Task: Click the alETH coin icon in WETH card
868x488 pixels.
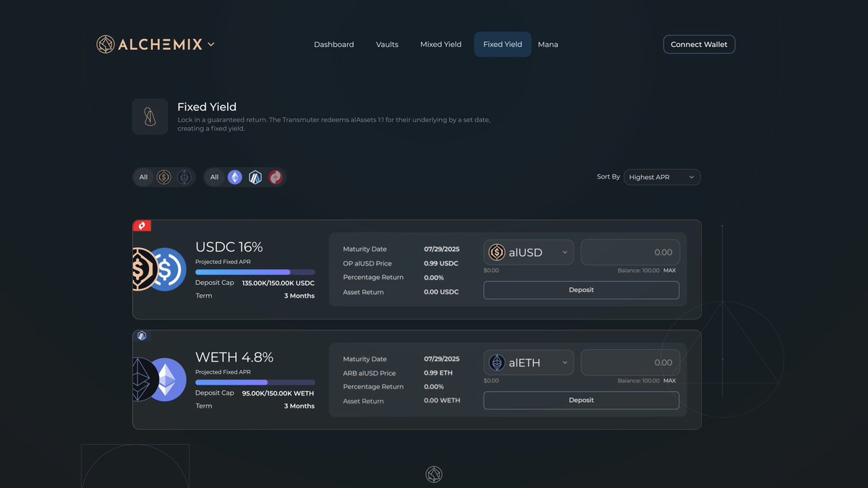Action: (x=143, y=380)
